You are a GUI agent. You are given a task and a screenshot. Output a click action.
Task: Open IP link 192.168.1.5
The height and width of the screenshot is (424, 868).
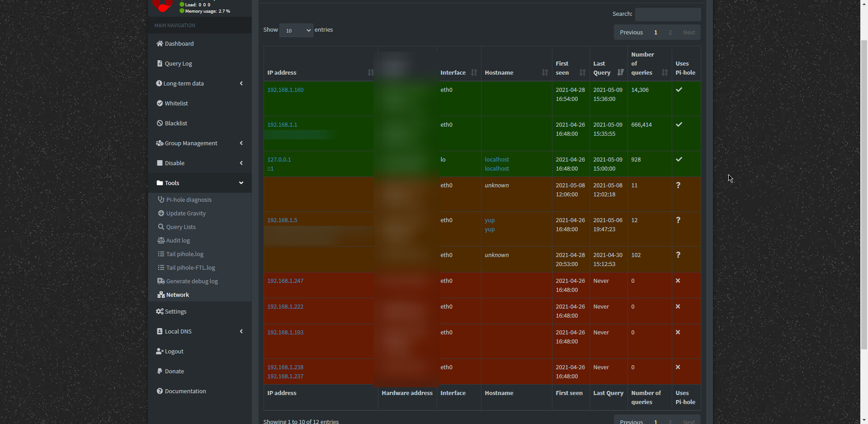pyautogui.click(x=282, y=220)
